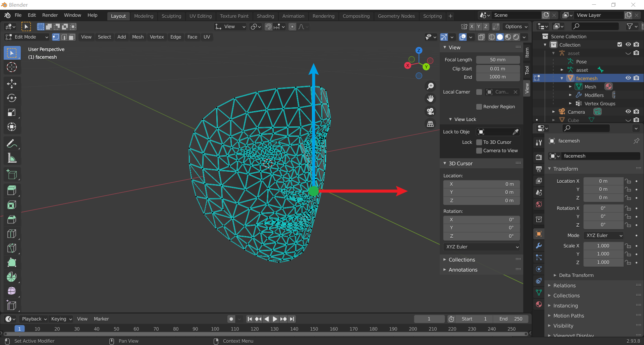Activate the Rotate tool
Viewport: 644px width, 345px height.
pyautogui.click(x=12, y=98)
